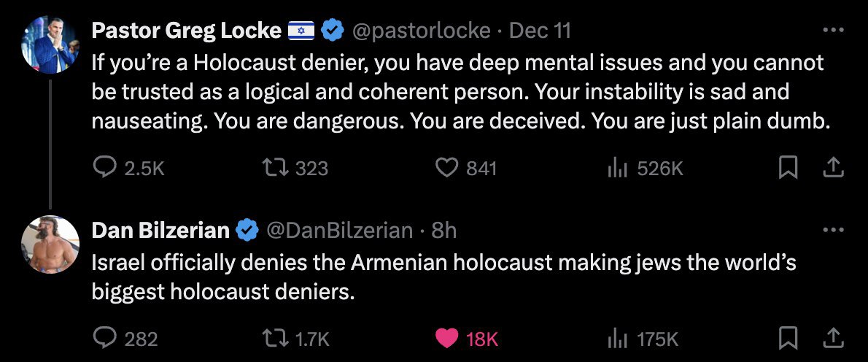Bookmark Pastor Greg Locke's tweet
This screenshot has height=362, width=868.
pos(788,169)
